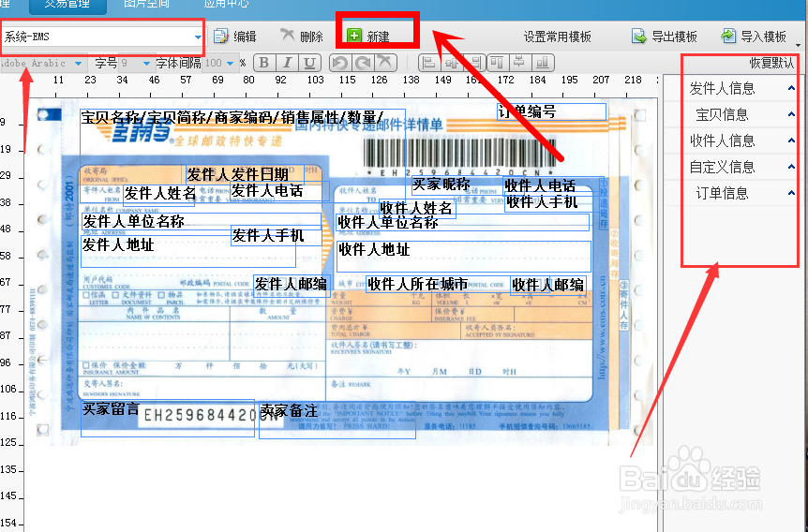Click 导出模板 to export the template
This screenshot has width=808, height=532.
[665, 37]
